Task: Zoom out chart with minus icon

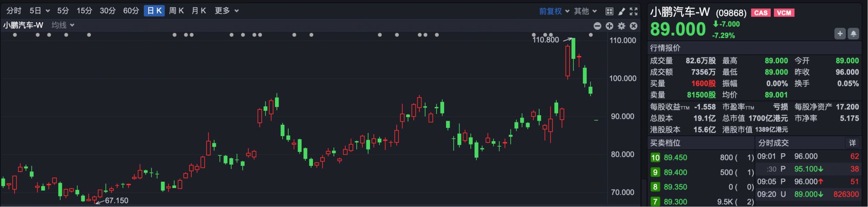Action: point(598,26)
